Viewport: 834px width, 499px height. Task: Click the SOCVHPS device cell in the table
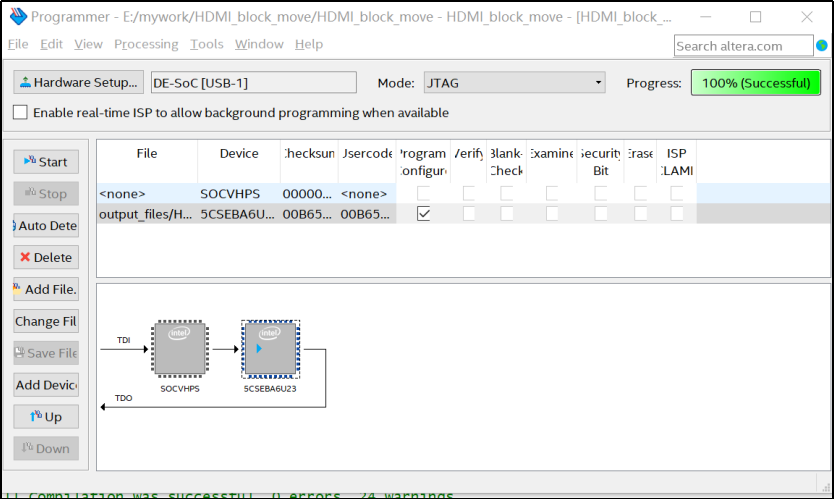[x=239, y=194]
